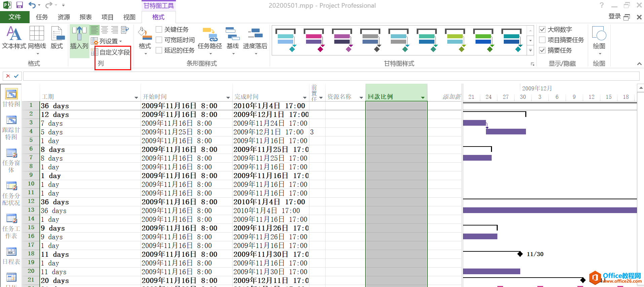Enable Late Tasks (延迟的任务) checkbox
This screenshot has height=287, width=644.
click(x=159, y=50)
